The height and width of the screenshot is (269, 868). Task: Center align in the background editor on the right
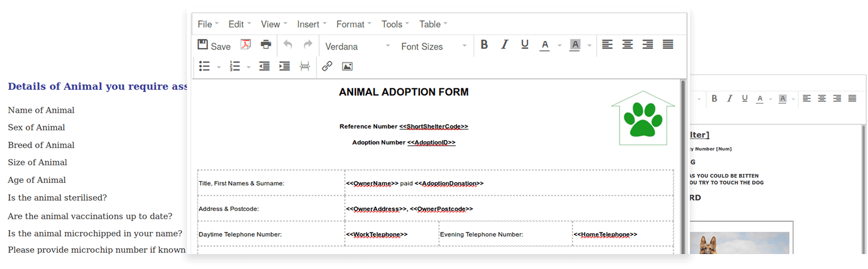822,99
